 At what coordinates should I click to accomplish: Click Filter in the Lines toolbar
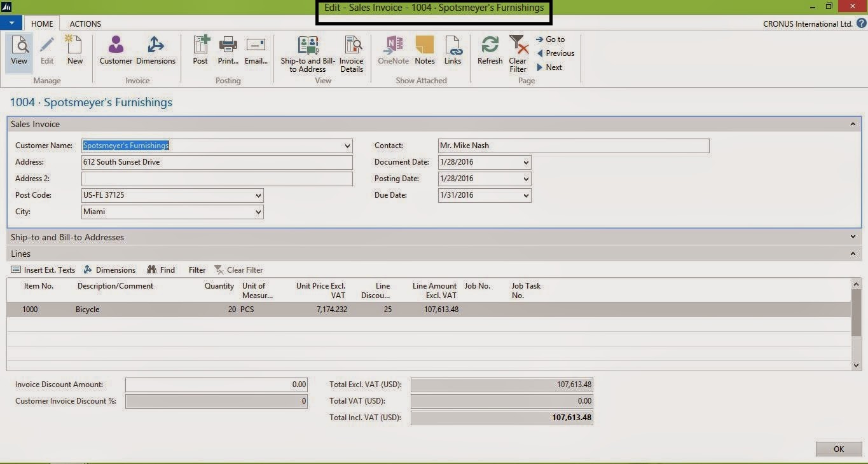coord(197,270)
